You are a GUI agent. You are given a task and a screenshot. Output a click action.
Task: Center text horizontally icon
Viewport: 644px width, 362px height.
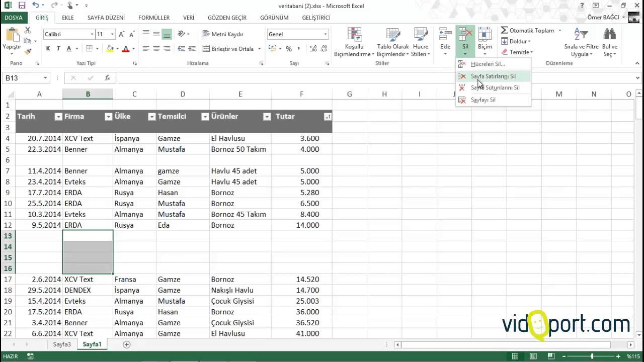(x=156, y=49)
